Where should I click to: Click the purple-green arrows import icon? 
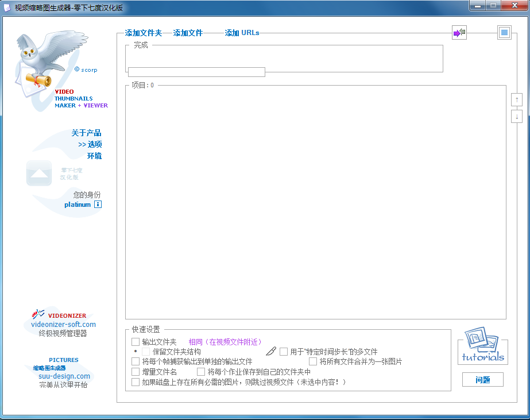[x=459, y=33]
